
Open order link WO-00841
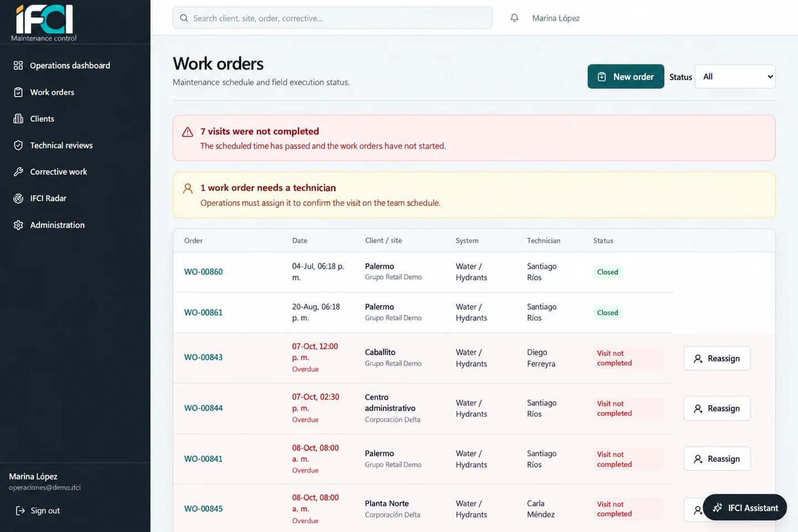(x=203, y=459)
